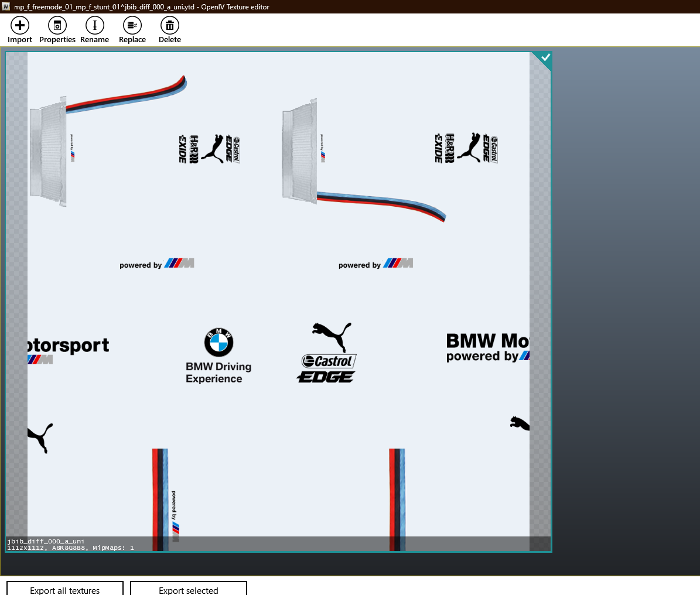Click the Export all textures button
This screenshot has width=700, height=595.
point(65,589)
